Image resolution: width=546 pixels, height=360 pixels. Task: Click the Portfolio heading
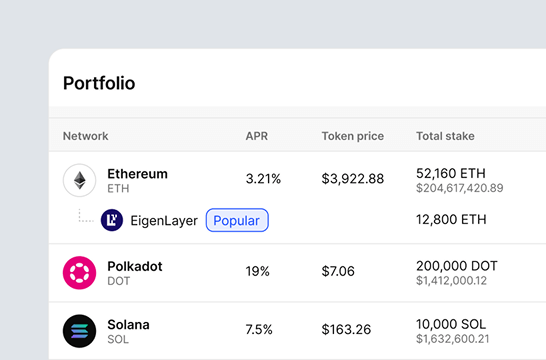99,83
